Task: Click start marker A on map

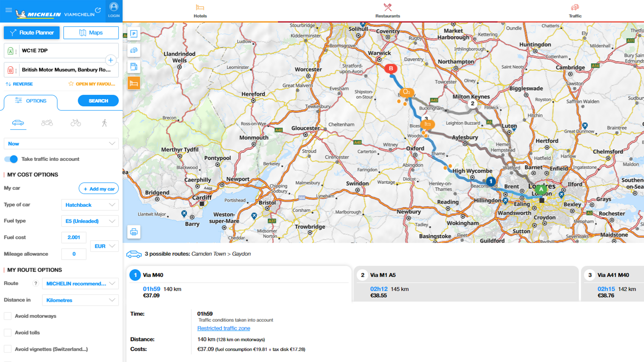Action: click(x=541, y=189)
